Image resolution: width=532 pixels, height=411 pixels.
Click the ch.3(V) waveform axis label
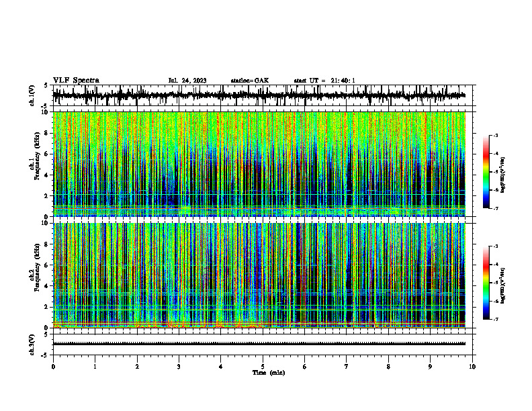click(x=32, y=345)
